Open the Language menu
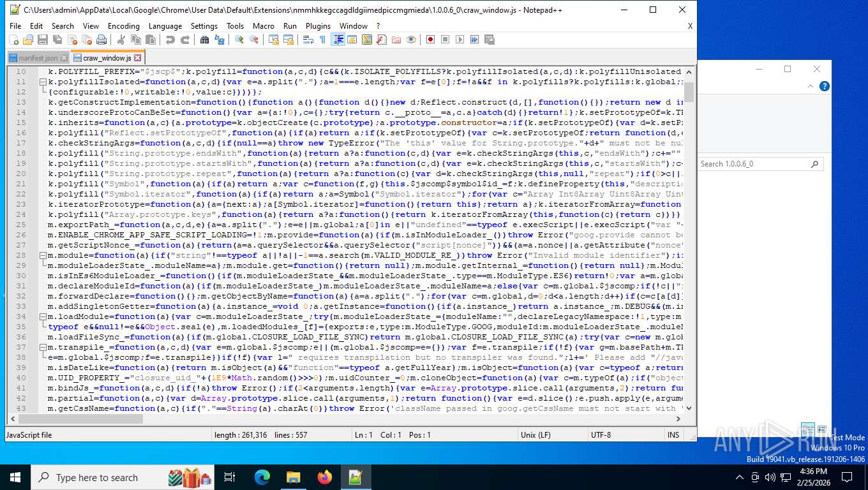The width and height of the screenshot is (868, 490). click(x=165, y=26)
